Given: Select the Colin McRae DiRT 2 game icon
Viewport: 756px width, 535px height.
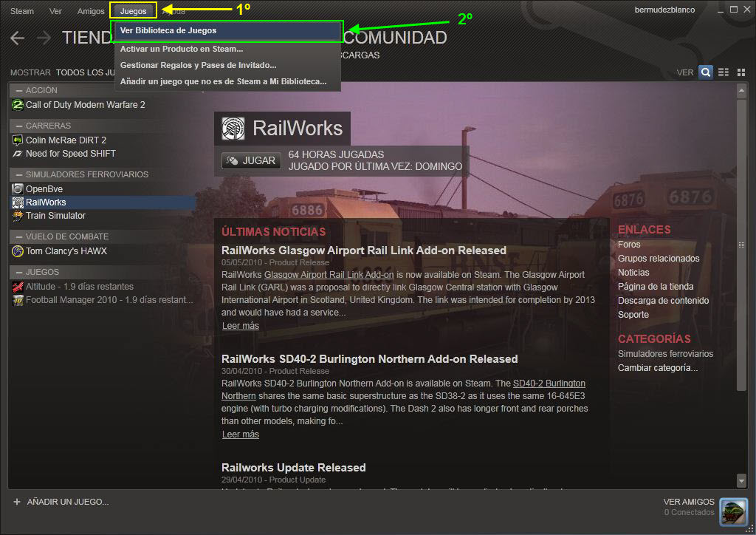Looking at the screenshot, I should (18, 140).
